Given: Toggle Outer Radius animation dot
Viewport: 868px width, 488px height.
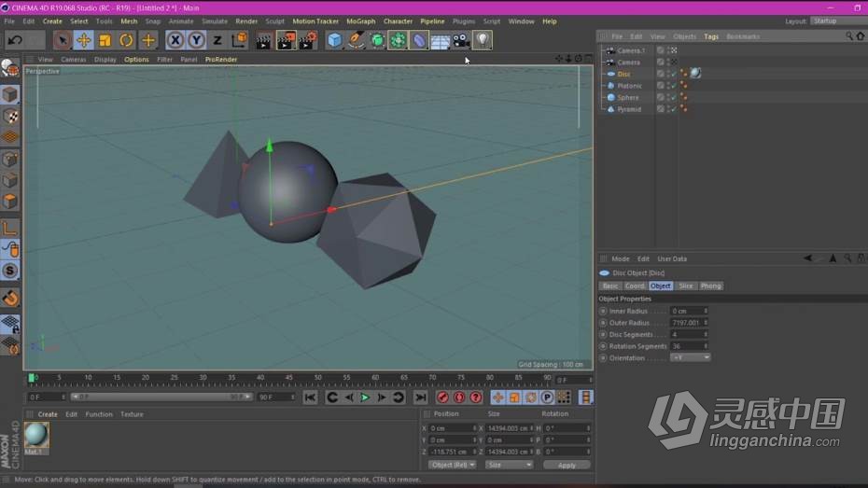Looking at the screenshot, I should click(x=603, y=323).
